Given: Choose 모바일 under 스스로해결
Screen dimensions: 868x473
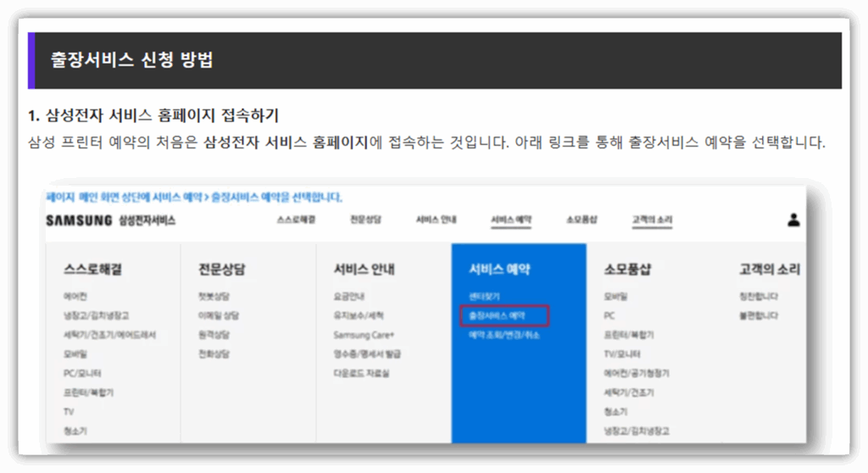Looking at the screenshot, I should [x=75, y=354].
